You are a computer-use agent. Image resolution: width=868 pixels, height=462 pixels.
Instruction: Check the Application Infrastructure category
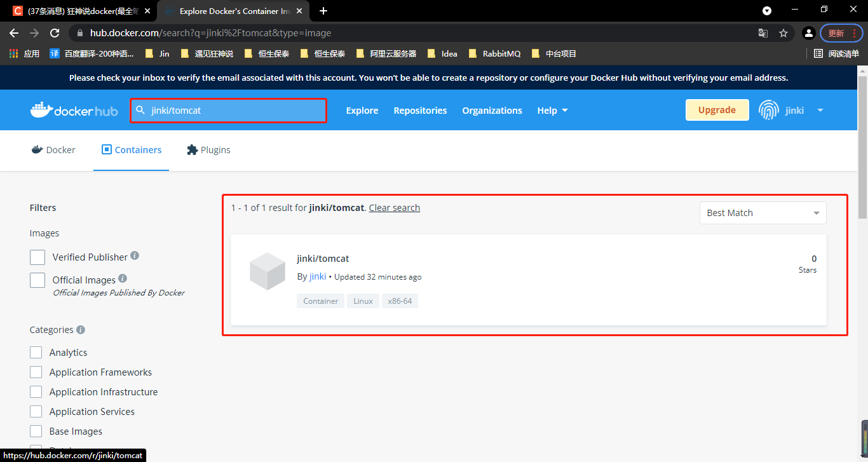pos(36,391)
